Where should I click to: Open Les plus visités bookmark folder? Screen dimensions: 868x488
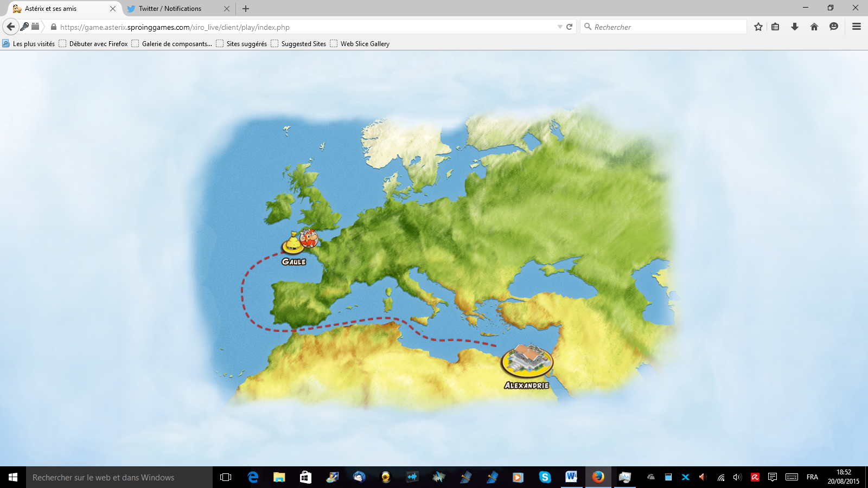coord(29,44)
